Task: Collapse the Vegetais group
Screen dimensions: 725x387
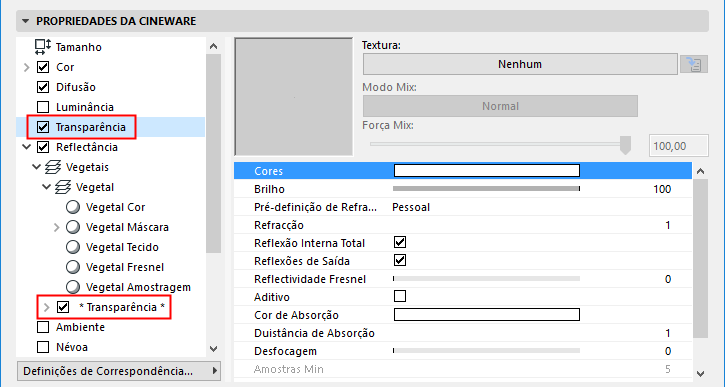Action: (37, 167)
